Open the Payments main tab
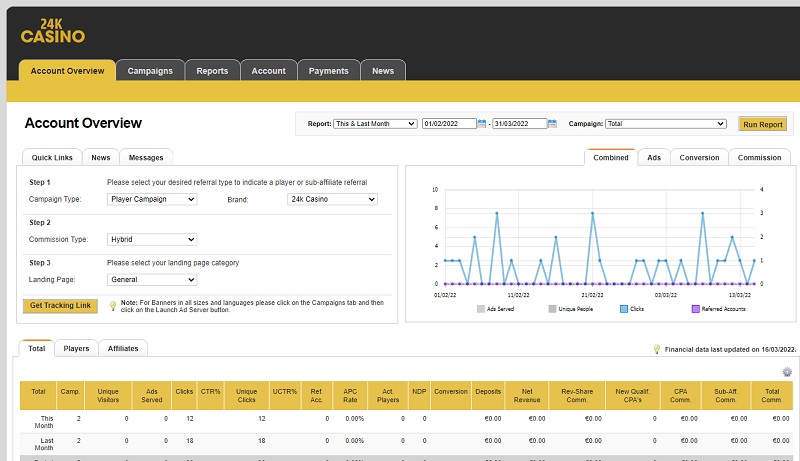Screen dimensions: 800x461 [329, 71]
